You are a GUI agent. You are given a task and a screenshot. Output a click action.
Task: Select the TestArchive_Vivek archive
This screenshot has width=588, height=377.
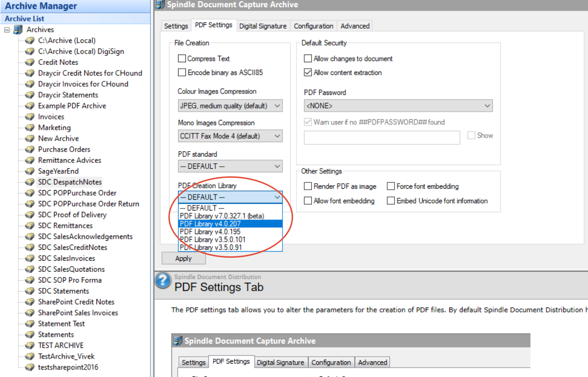click(x=66, y=356)
